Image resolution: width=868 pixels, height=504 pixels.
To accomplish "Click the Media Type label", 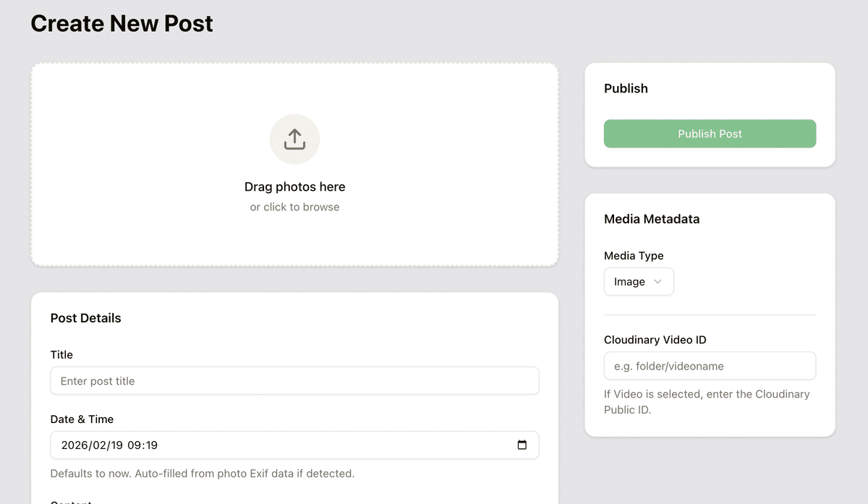I will (x=634, y=256).
